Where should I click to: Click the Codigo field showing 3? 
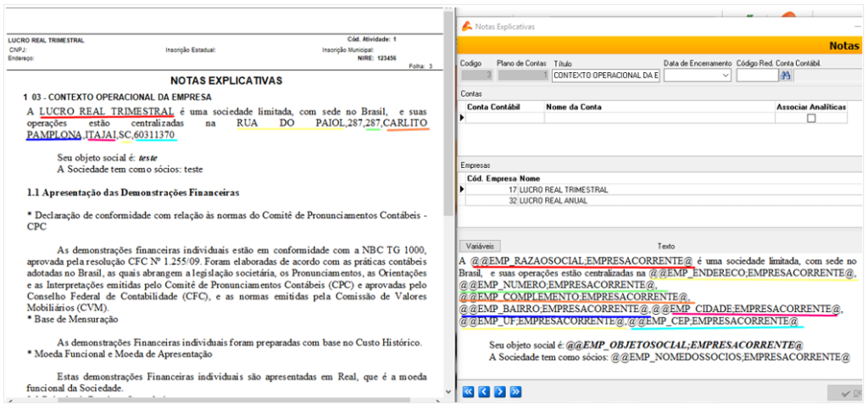click(476, 75)
